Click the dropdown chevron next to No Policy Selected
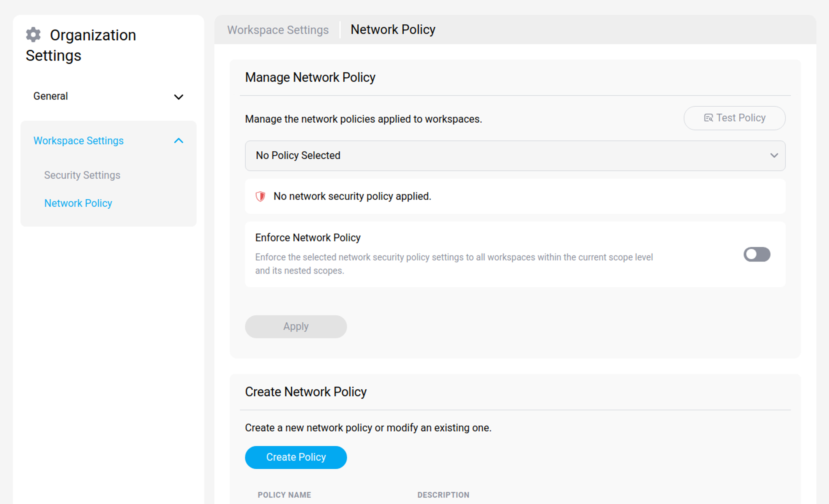829x504 pixels. [x=774, y=156]
